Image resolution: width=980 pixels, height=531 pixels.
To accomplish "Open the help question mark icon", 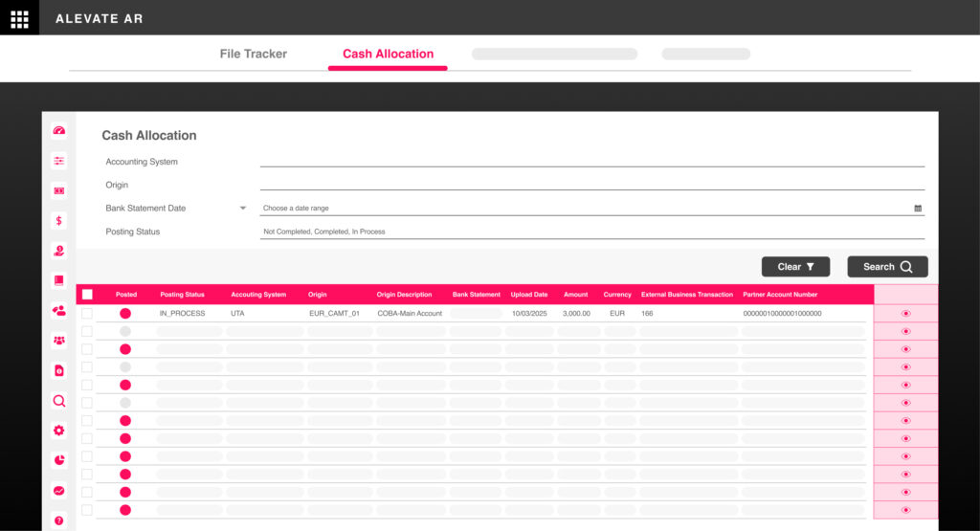I will 59,520.
